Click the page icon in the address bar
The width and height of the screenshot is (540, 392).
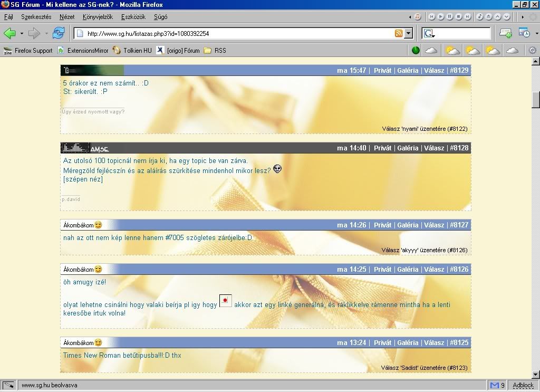tap(80, 33)
